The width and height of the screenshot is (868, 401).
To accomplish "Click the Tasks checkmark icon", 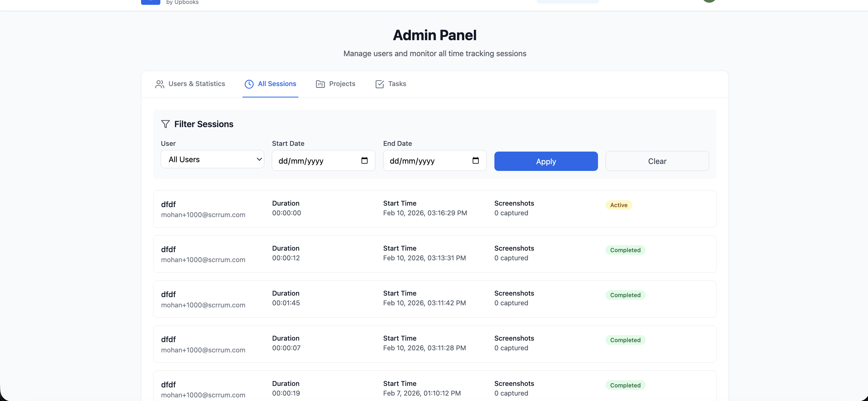I will [x=379, y=84].
